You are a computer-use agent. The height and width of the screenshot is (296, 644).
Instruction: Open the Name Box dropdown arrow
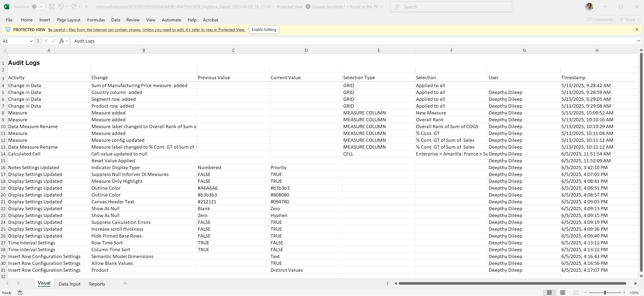(x=31, y=41)
